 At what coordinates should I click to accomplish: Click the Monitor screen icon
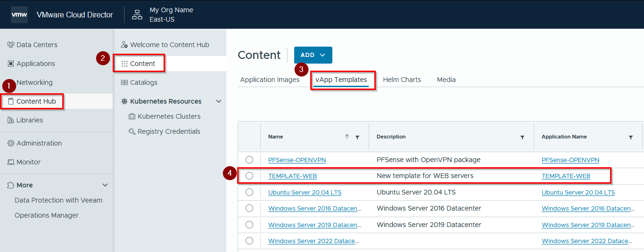point(10,162)
